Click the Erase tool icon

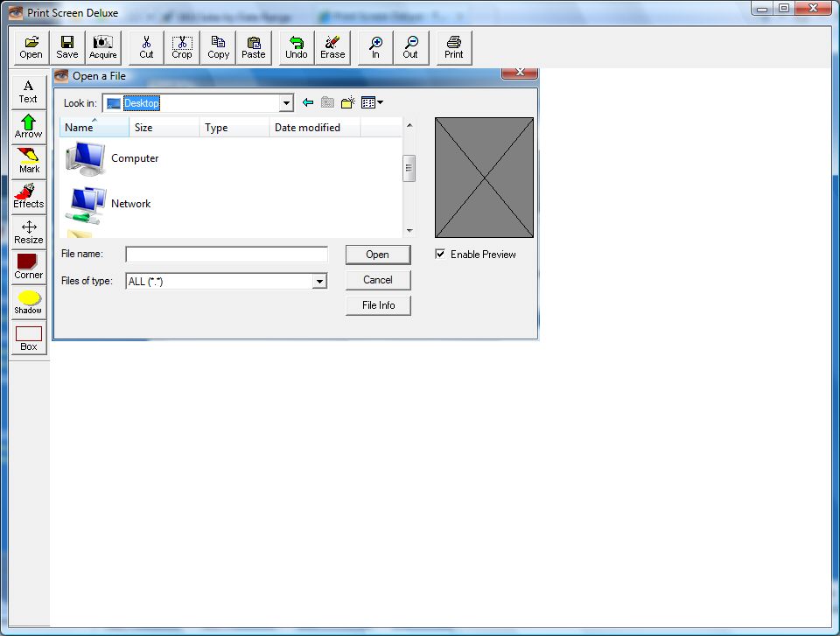tap(332, 47)
